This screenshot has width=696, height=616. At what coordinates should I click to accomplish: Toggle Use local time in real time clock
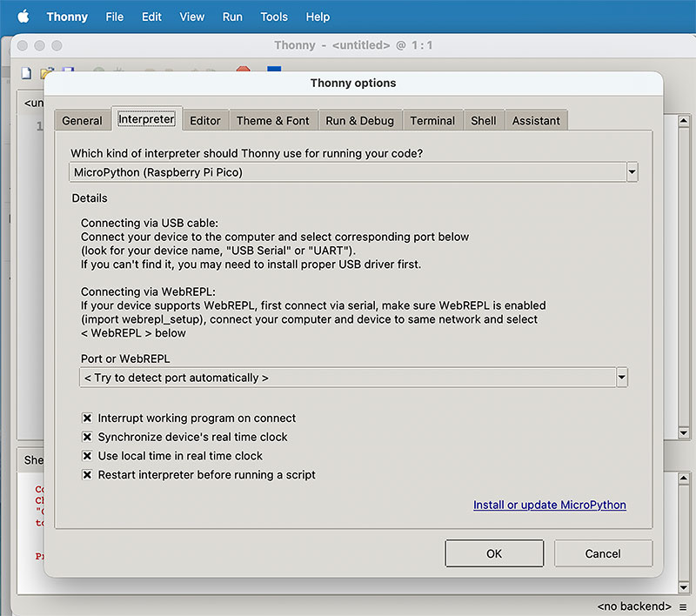pos(87,455)
